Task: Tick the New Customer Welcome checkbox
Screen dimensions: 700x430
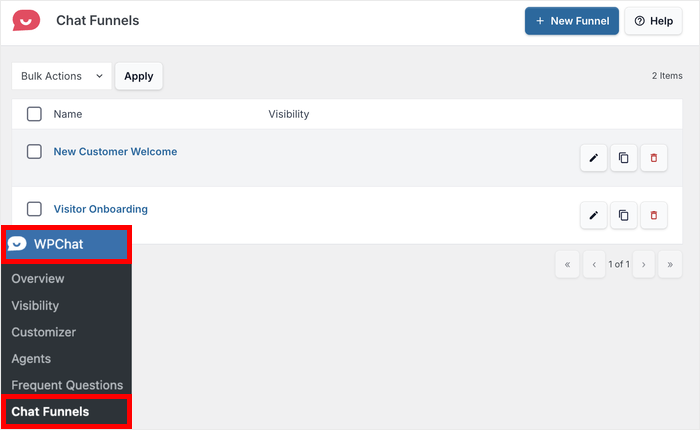Action: pos(34,152)
